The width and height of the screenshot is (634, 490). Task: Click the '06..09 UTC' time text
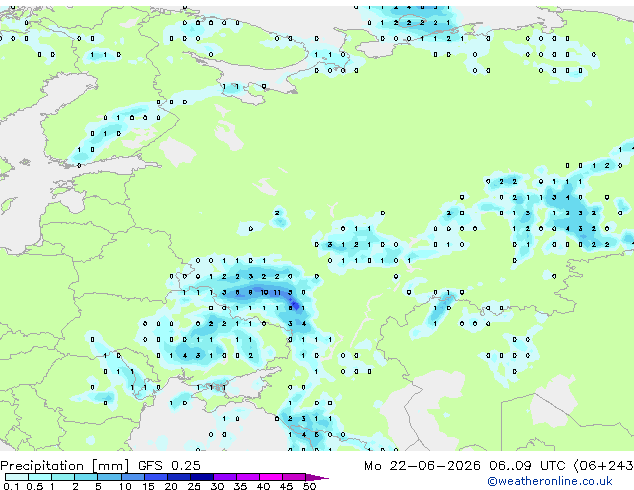(527, 466)
